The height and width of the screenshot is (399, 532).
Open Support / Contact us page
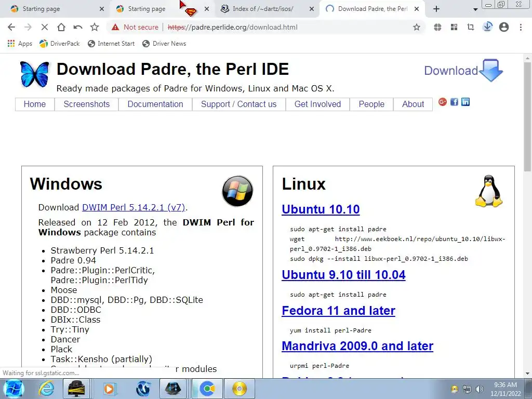[239, 104]
